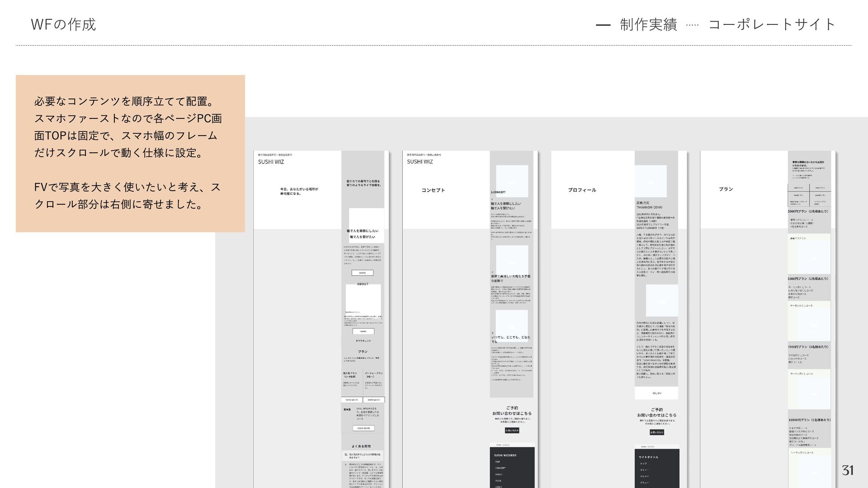Image resolution: width=868 pixels, height=488 pixels.
Task: Click SUSHI WIZ logo in first wireframe
Action: tap(271, 162)
